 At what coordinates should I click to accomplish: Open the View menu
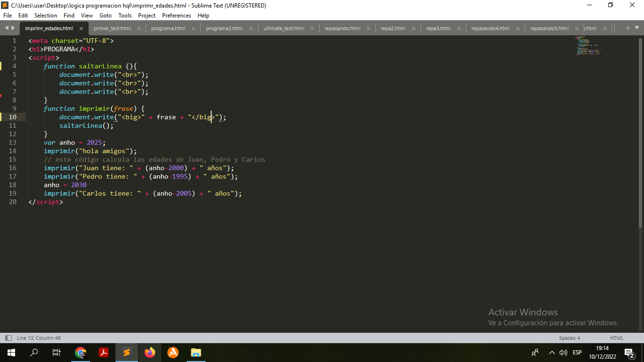(x=87, y=16)
